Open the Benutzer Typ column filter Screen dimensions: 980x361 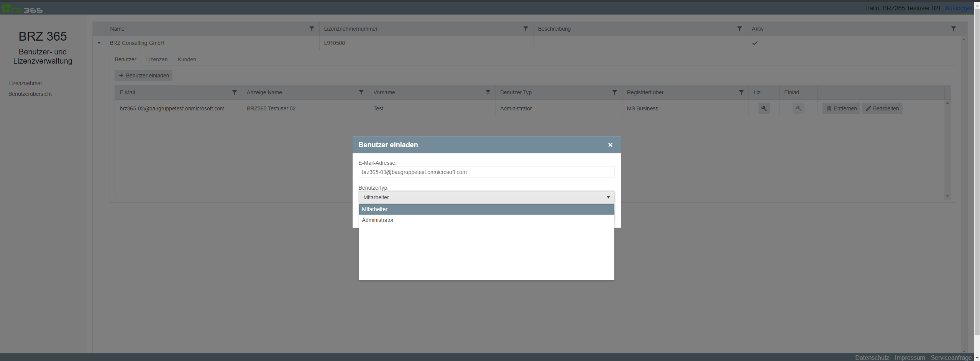click(614, 92)
